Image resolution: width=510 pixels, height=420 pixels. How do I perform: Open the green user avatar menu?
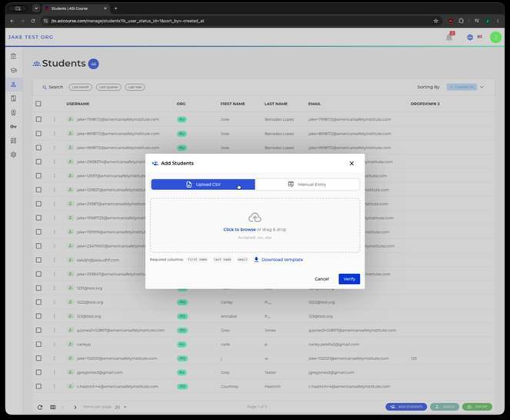(x=495, y=37)
